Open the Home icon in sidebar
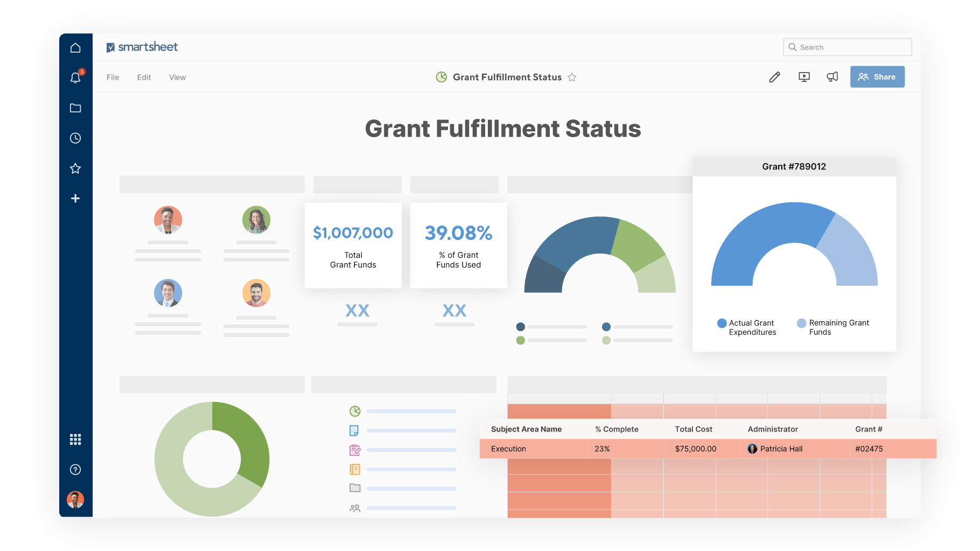This screenshot has width=980, height=551. [75, 48]
